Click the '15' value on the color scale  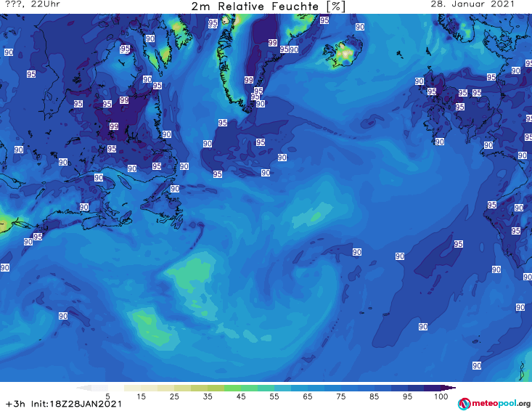[141, 396]
